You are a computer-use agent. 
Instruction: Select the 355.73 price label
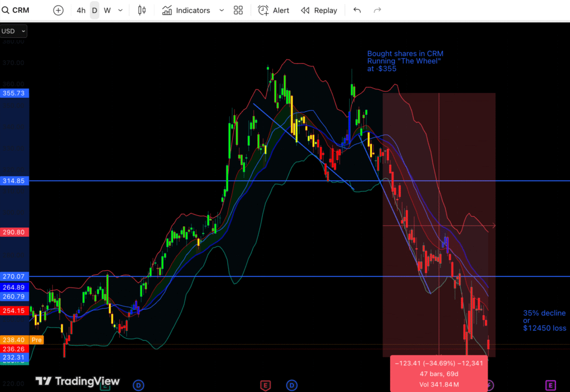pyautogui.click(x=14, y=93)
